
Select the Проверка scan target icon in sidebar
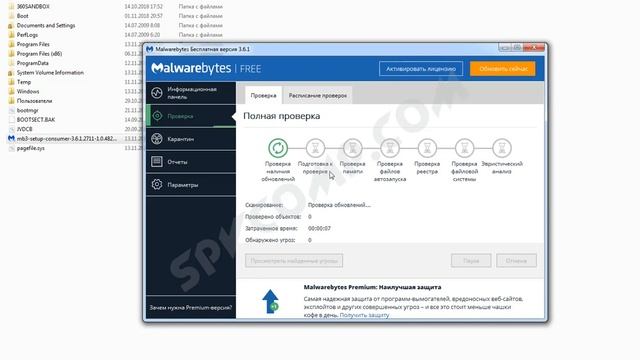tap(157, 116)
